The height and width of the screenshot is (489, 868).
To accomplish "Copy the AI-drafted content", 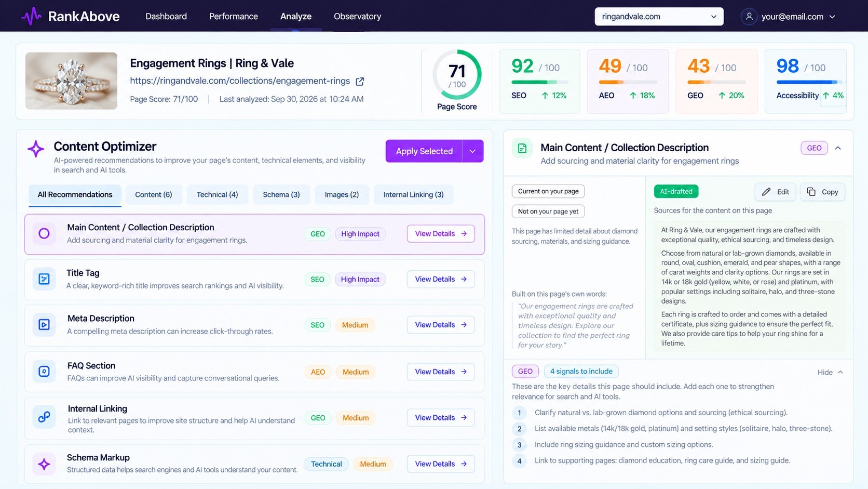I will click(x=822, y=192).
